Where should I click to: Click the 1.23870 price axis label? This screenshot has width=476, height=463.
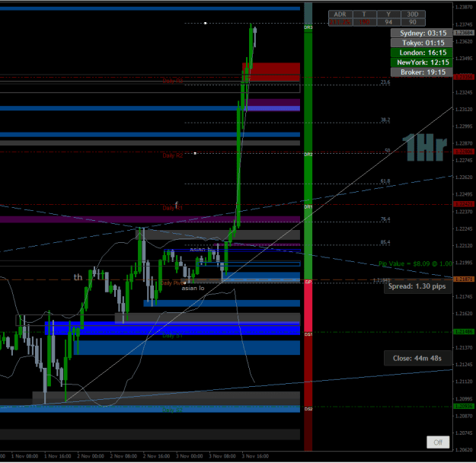(464, 8)
